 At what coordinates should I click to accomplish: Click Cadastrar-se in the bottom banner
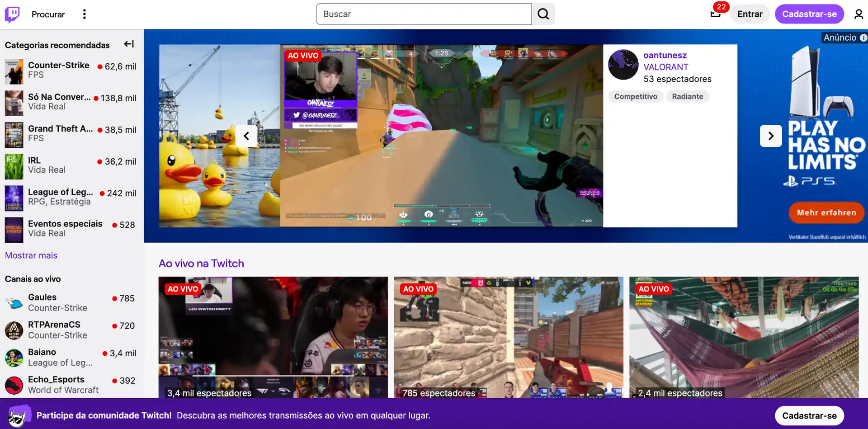point(809,415)
